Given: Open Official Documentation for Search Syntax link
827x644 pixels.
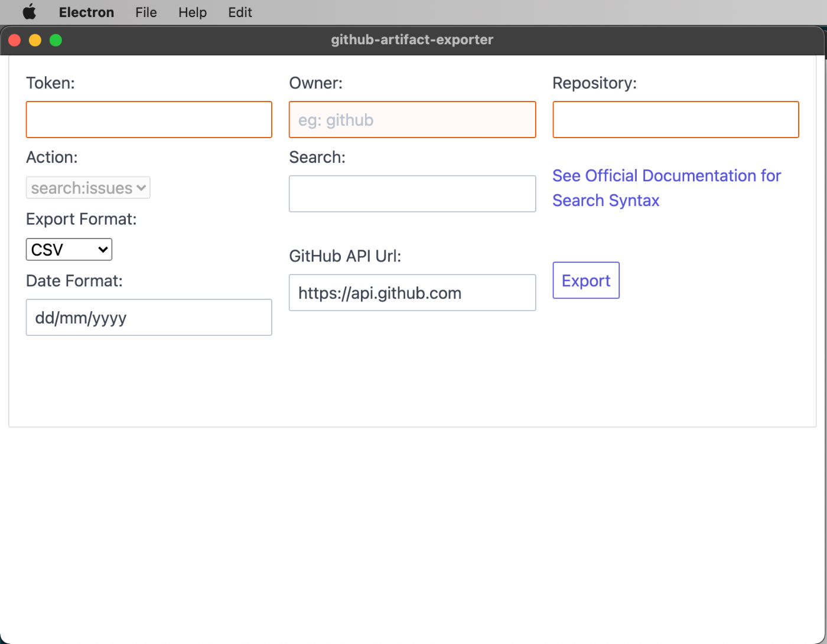Looking at the screenshot, I should pyautogui.click(x=666, y=188).
